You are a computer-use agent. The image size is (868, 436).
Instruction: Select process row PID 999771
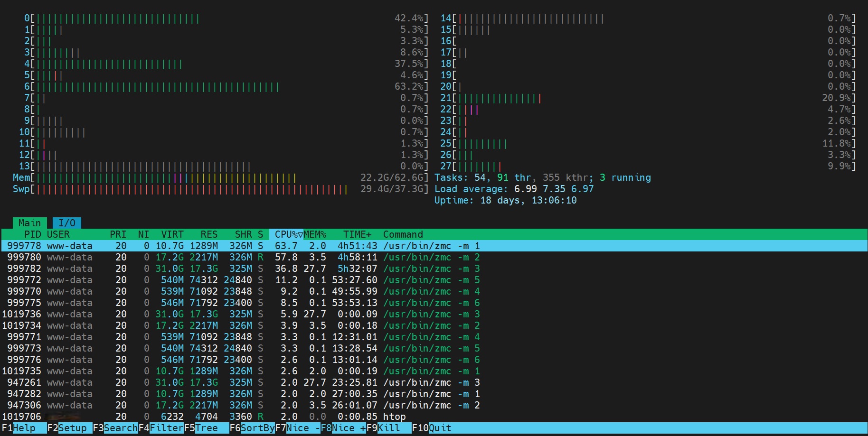(434, 337)
